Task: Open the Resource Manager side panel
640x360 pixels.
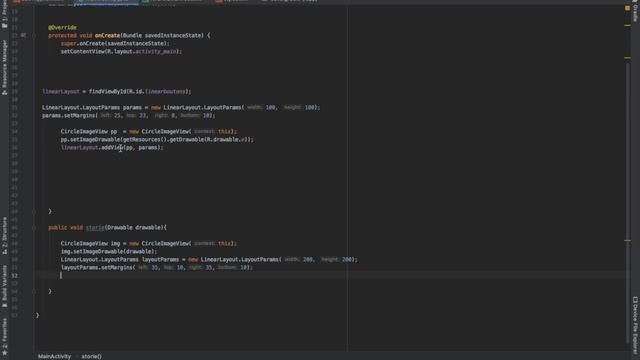Action: pyautogui.click(x=4, y=68)
